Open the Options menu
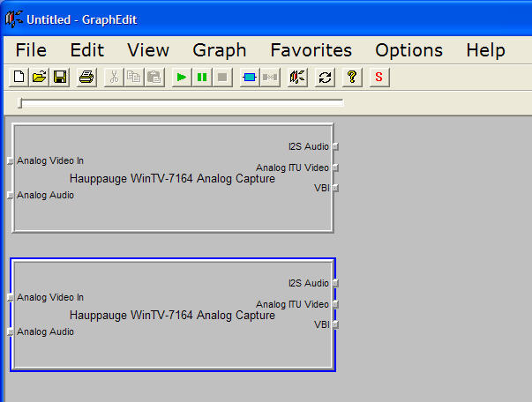The image size is (532, 402). tap(408, 51)
